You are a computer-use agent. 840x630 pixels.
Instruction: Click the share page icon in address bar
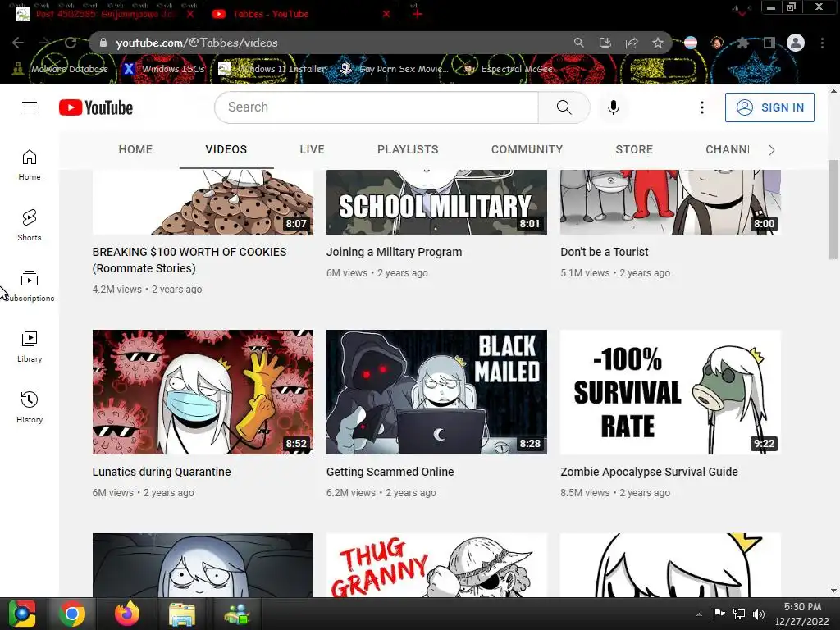(632, 43)
